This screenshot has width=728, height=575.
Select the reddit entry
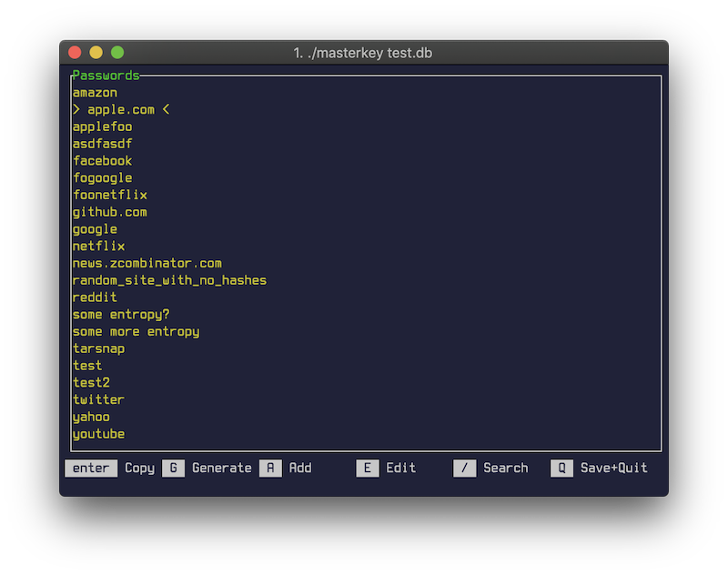tap(96, 298)
